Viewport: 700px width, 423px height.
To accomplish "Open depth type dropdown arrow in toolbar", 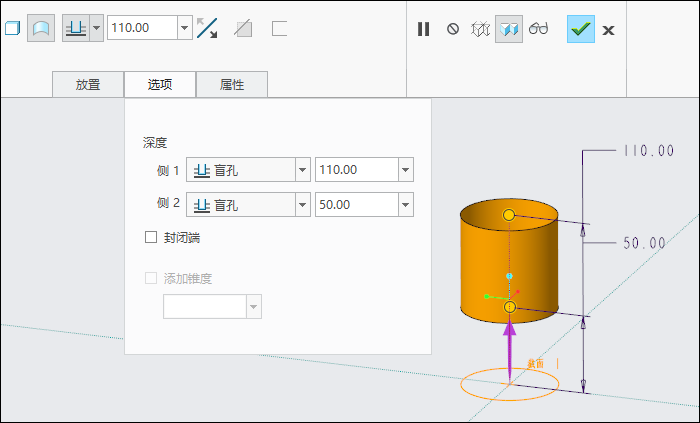I will click(x=96, y=28).
